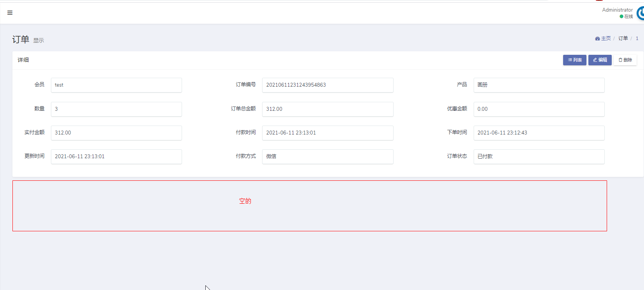Click the 订单 page heading
Screen dimensions: 644x290
(21, 40)
